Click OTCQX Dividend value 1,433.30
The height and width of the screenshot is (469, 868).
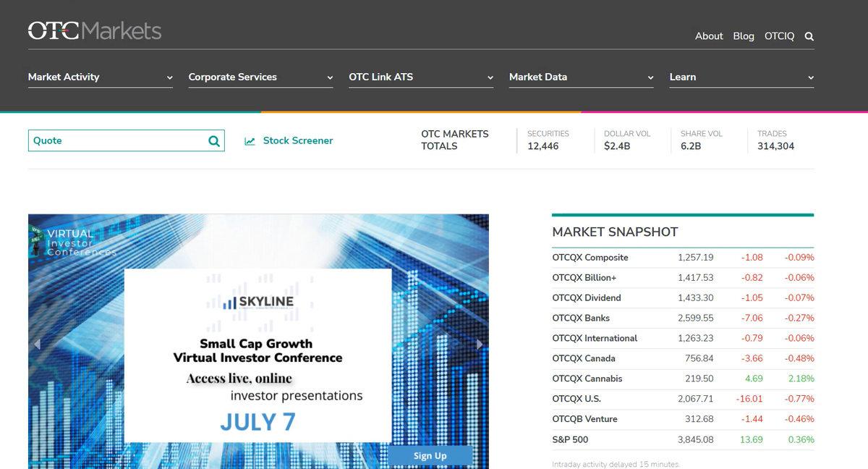[696, 298]
